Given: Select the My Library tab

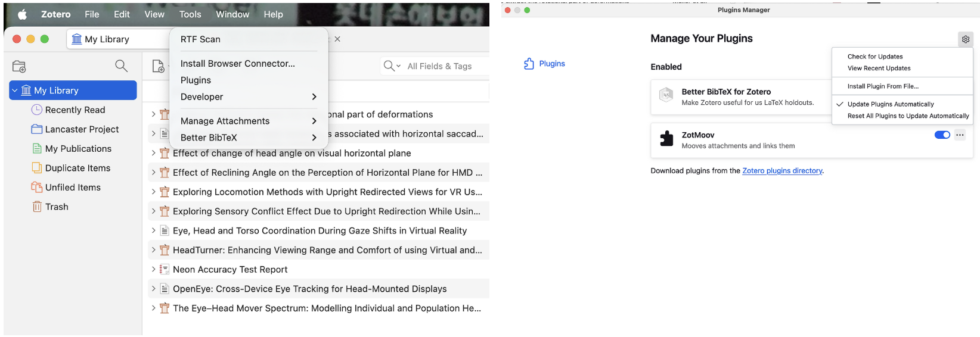Looking at the screenshot, I should click(x=118, y=39).
